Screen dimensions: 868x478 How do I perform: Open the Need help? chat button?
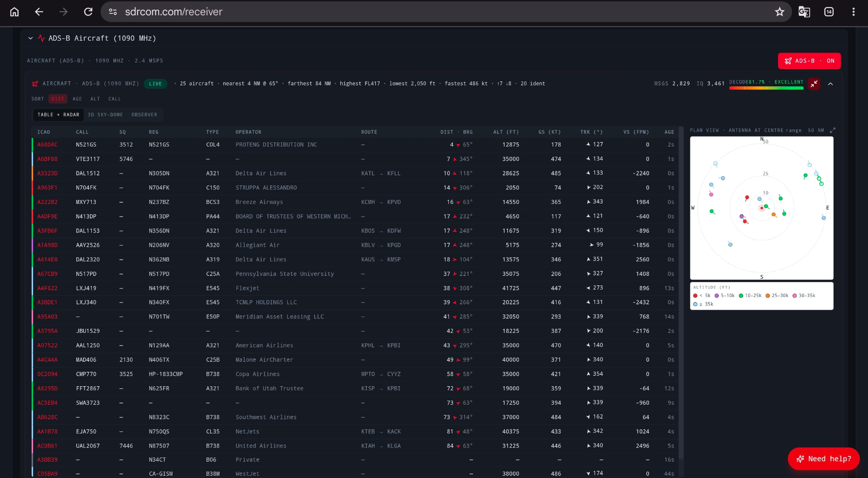coord(824,459)
